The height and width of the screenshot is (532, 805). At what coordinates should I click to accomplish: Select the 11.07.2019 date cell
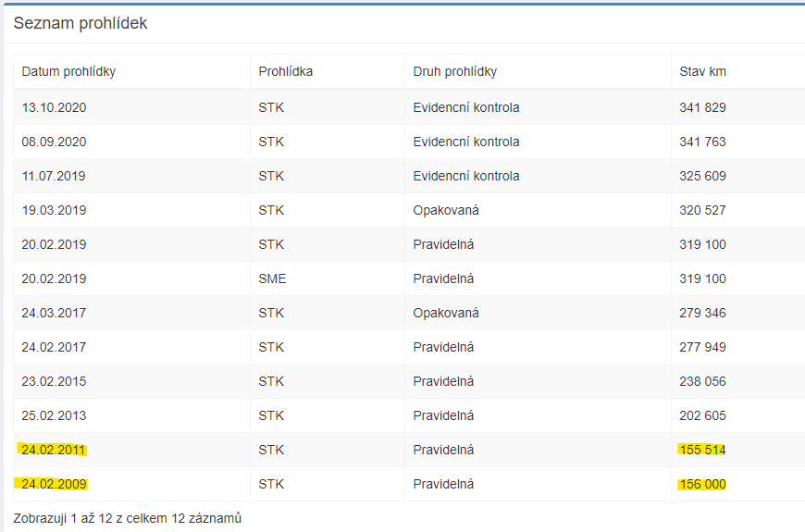pos(54,176)
